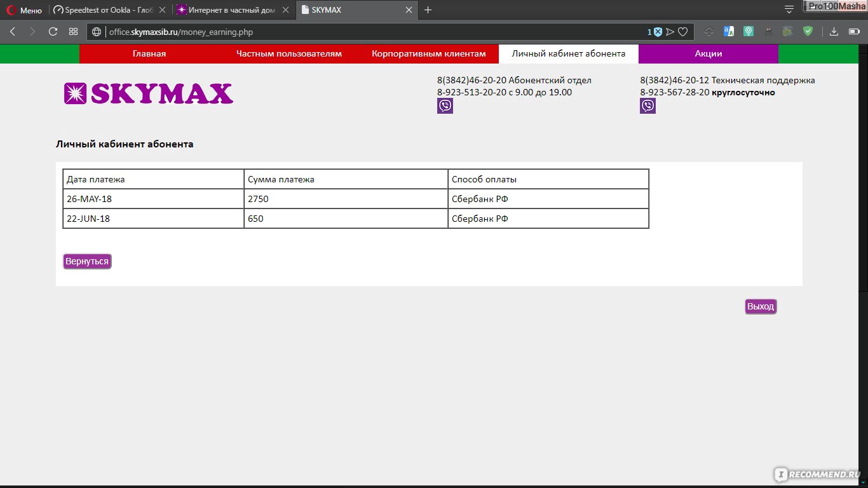Click the Вернуться button
868x488 pixels.
87,261
